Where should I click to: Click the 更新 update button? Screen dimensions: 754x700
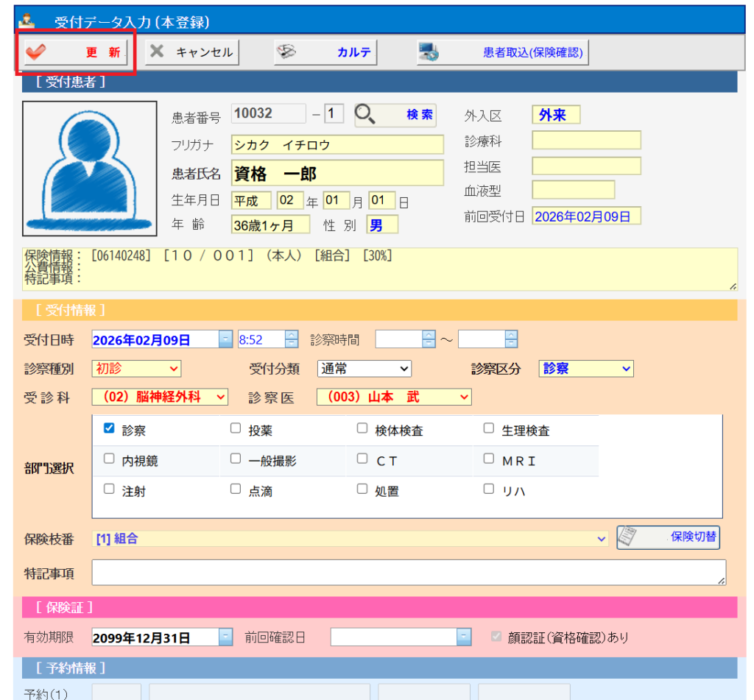(74, 52)
